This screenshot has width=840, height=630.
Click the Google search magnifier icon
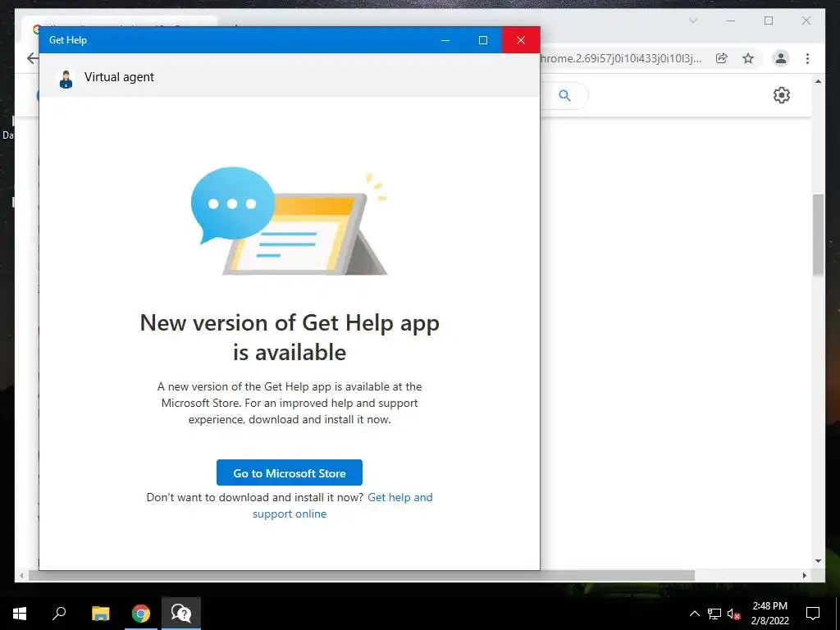point(564,96)
